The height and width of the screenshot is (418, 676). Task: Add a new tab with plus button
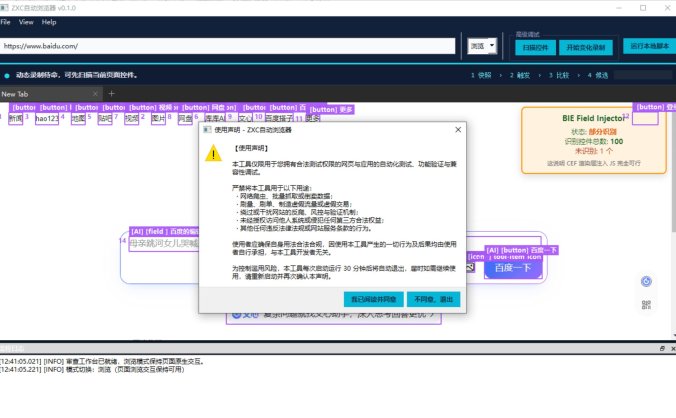click(111, 94)
